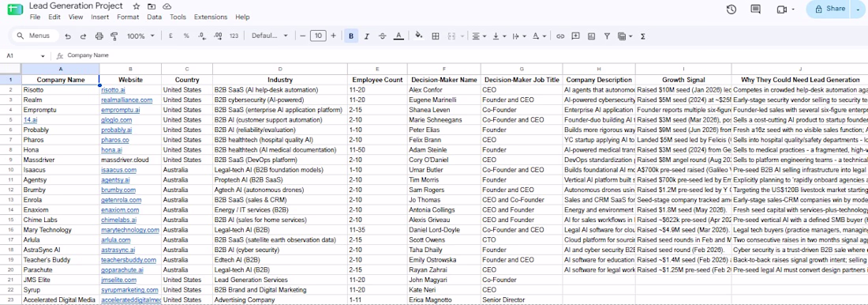868x305 pixels.
Task: Print the spreadsheet
Action: (99, 36)
